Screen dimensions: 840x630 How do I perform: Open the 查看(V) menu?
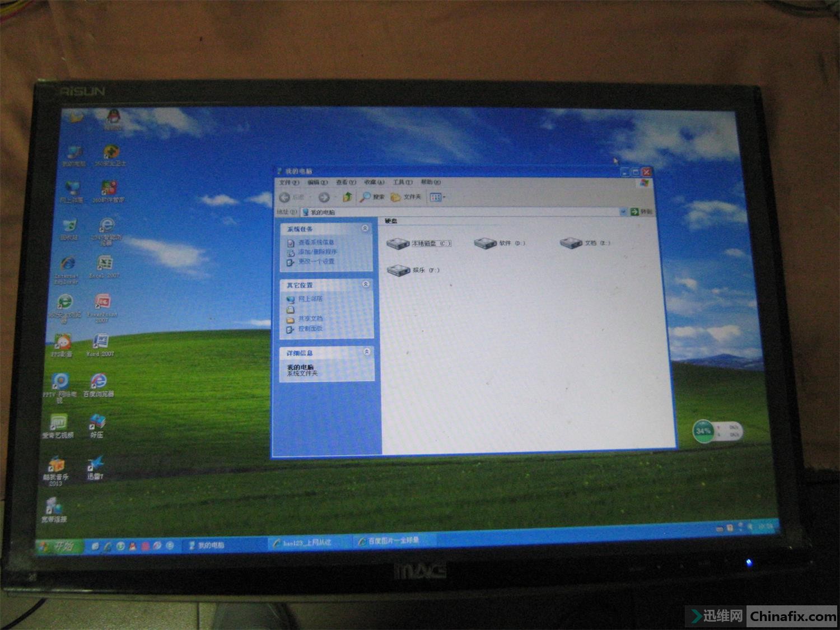(346, 183)
